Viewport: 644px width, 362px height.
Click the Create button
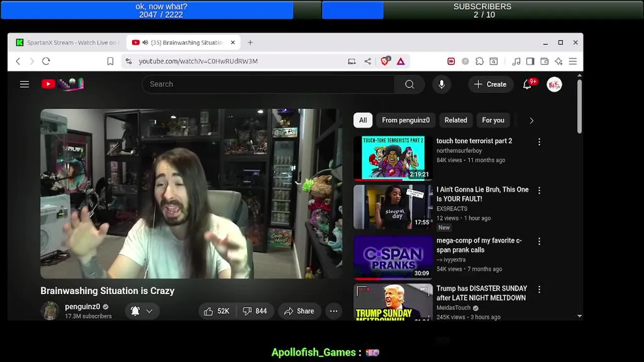pyautogui.click(x=491, y=84)
